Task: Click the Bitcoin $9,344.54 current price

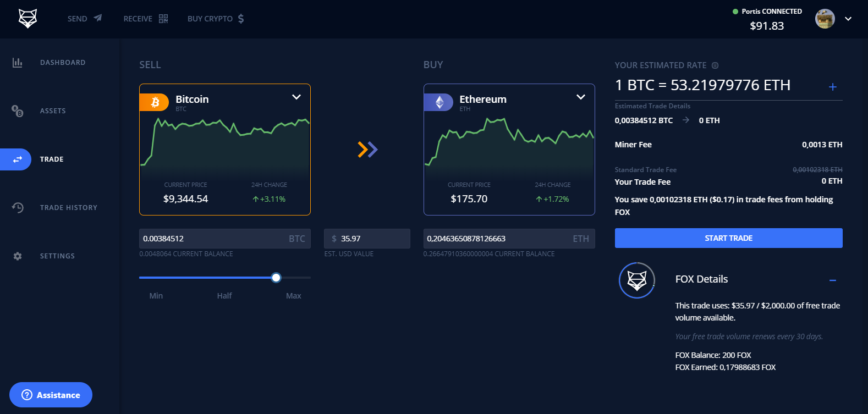Action: (185, 199)
